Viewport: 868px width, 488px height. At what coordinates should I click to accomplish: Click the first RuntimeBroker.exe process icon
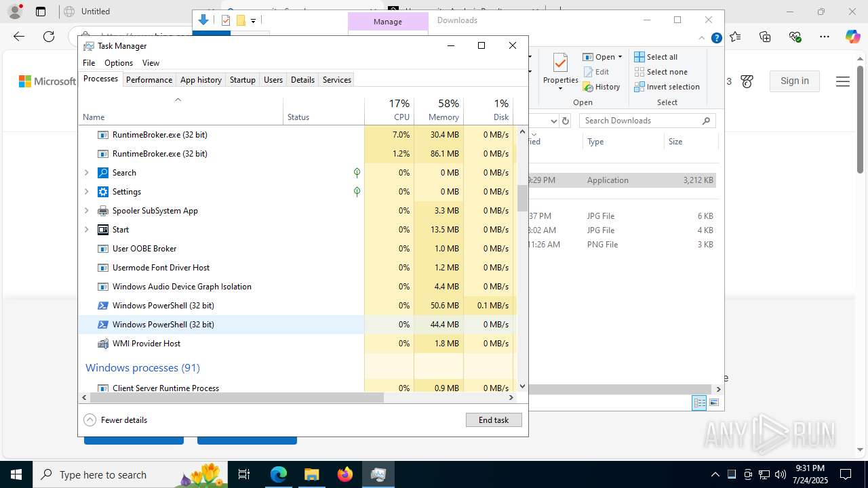coord(103,135)
